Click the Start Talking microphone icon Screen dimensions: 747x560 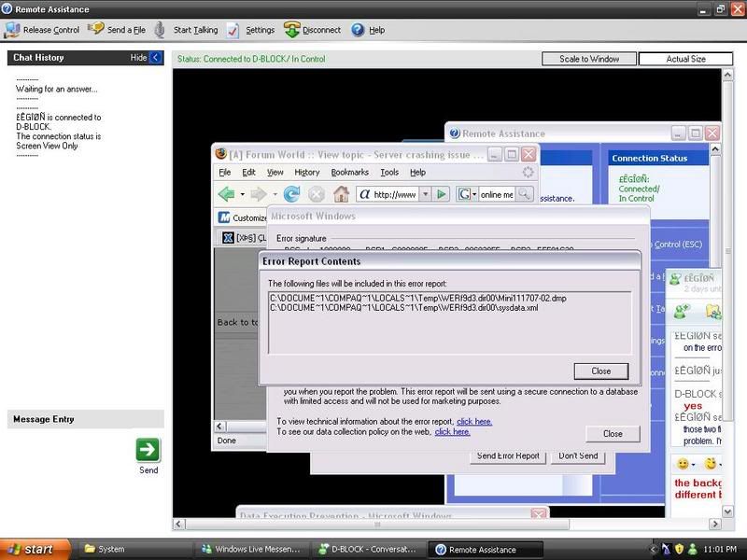click(x=160, y=30)
